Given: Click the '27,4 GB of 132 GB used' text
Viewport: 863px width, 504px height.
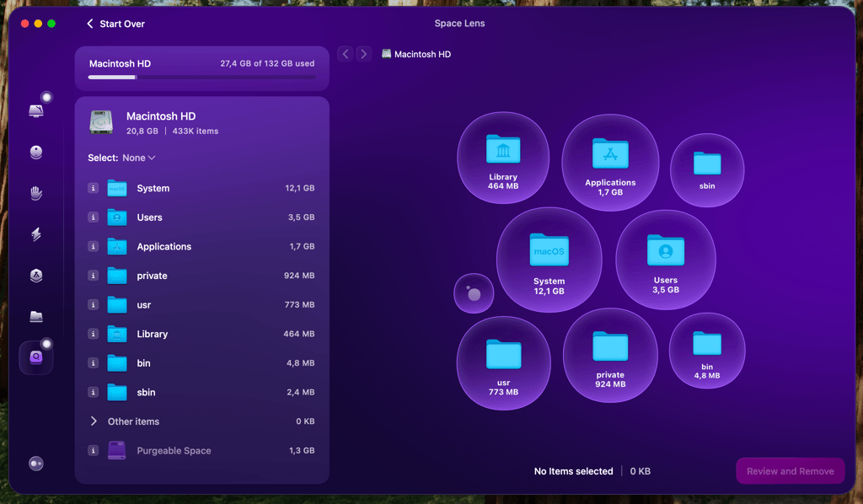Looking at the screenshot, I should [267, 64].
